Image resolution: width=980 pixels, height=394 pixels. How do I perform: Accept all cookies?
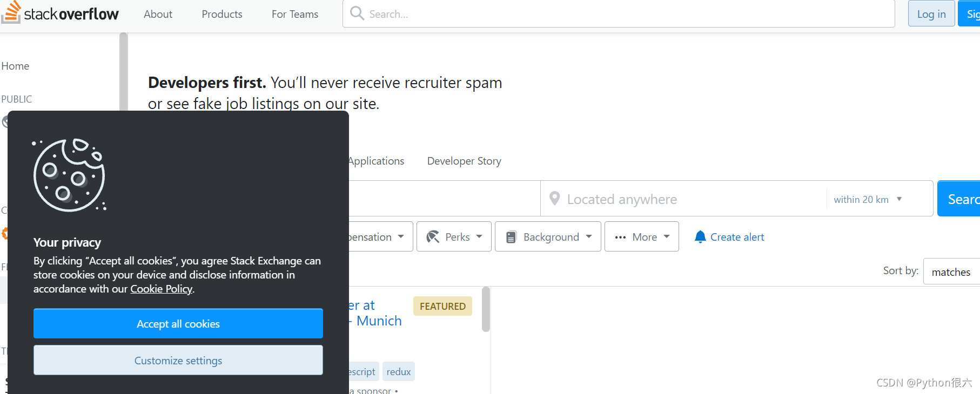coord(178,323)
